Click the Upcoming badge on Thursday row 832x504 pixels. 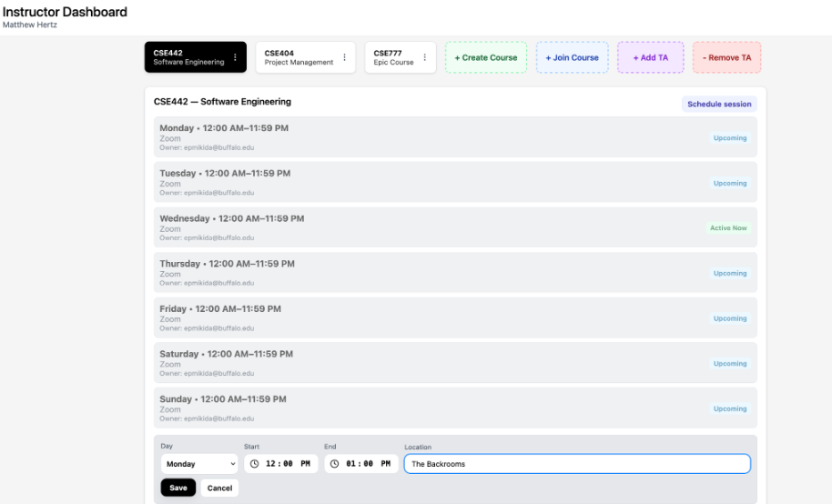point(729,273)
